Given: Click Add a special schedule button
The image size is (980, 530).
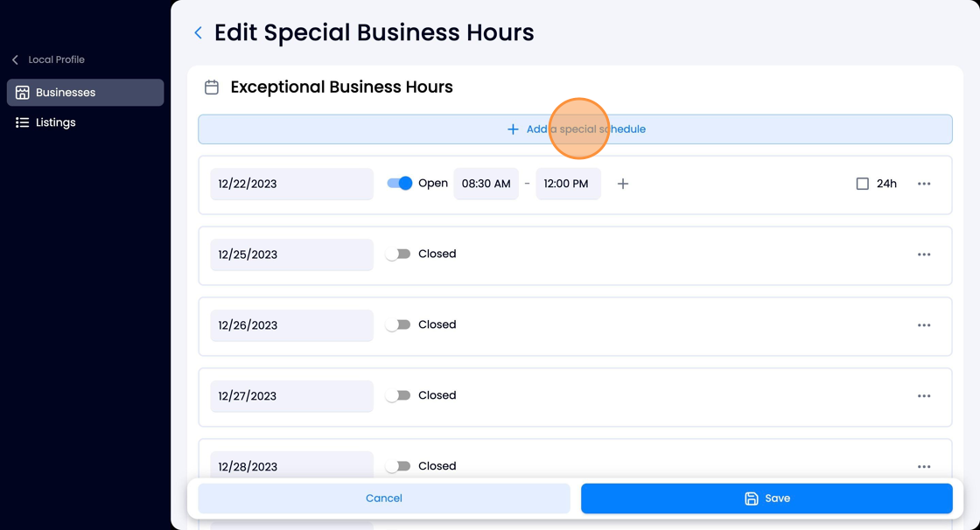Looking at the screenshot, I should coord(575,129).
